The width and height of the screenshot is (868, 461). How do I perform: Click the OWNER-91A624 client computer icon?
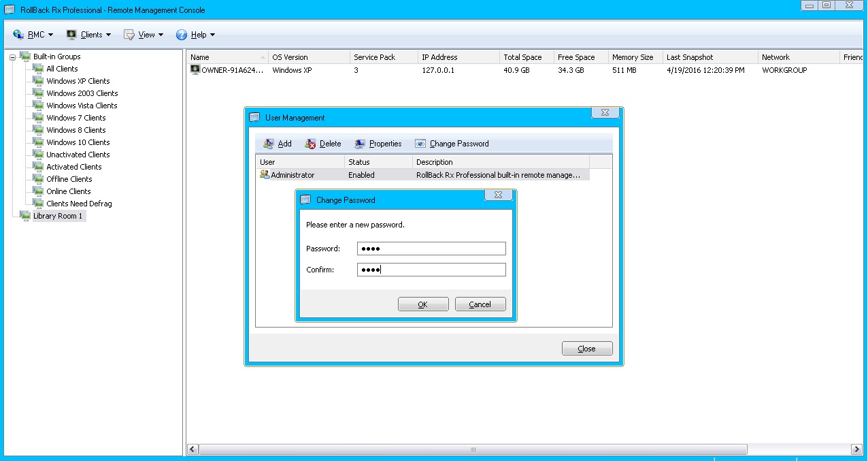tap(195, 70)
